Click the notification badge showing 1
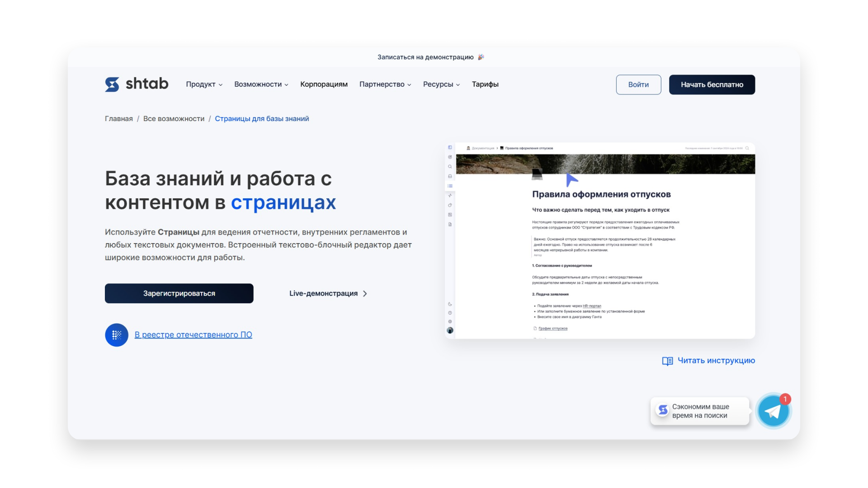The height and width of the screenshot is (488, 868). tap(786, 399)
